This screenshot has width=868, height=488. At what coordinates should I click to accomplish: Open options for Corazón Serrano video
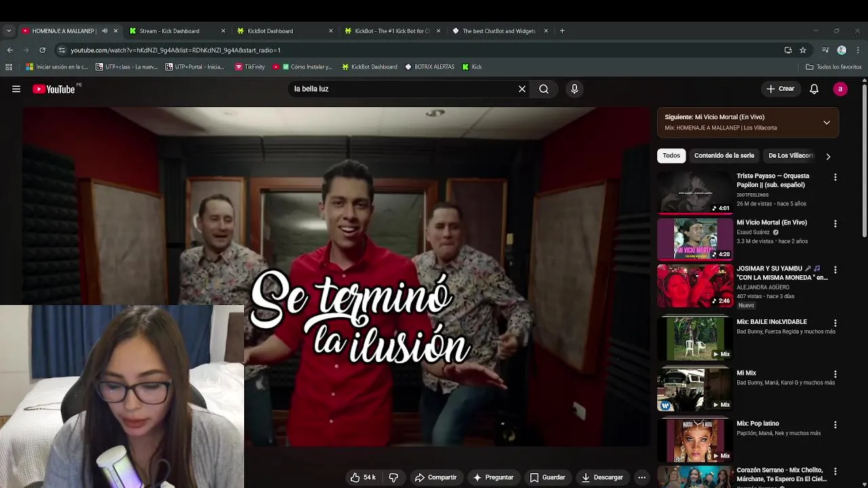(835, 471)
